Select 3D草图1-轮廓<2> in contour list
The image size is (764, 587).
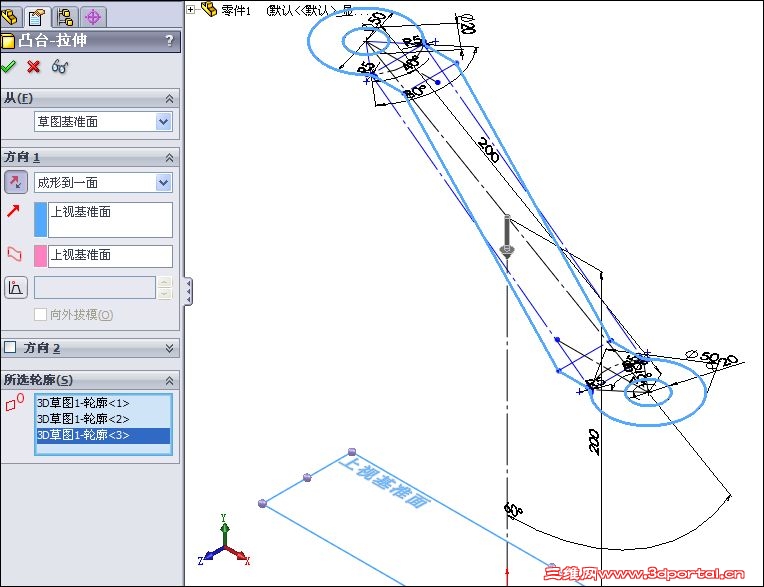(103, 419)
